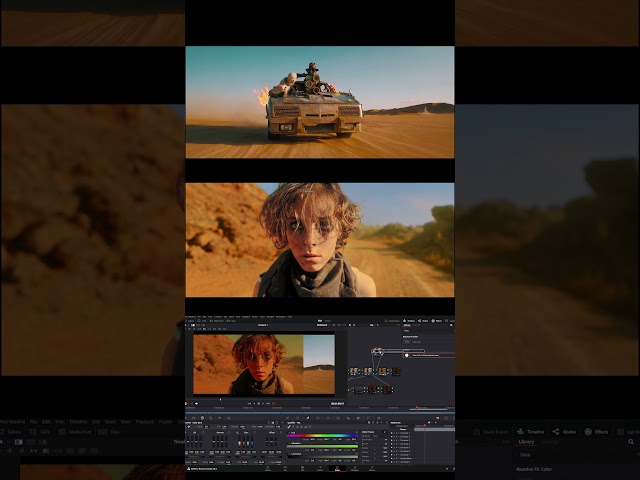Click the play forward button under viewer

pyautogui.click(x=263, y=404)
